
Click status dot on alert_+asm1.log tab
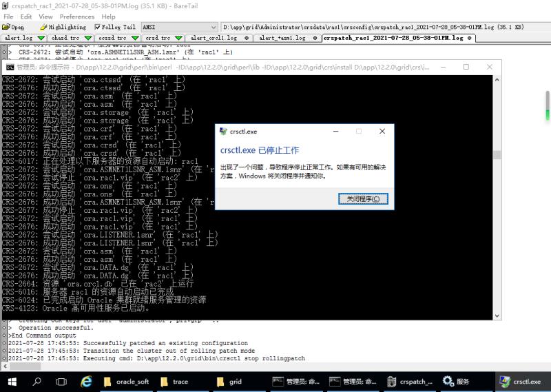tap(315, 38)
